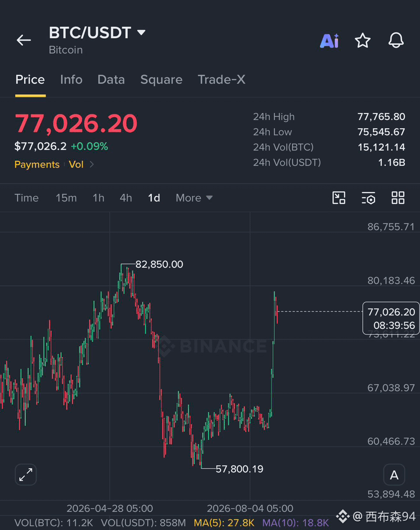Switch to the Square tab
The image size is (420, 530).
pos(161,80)
